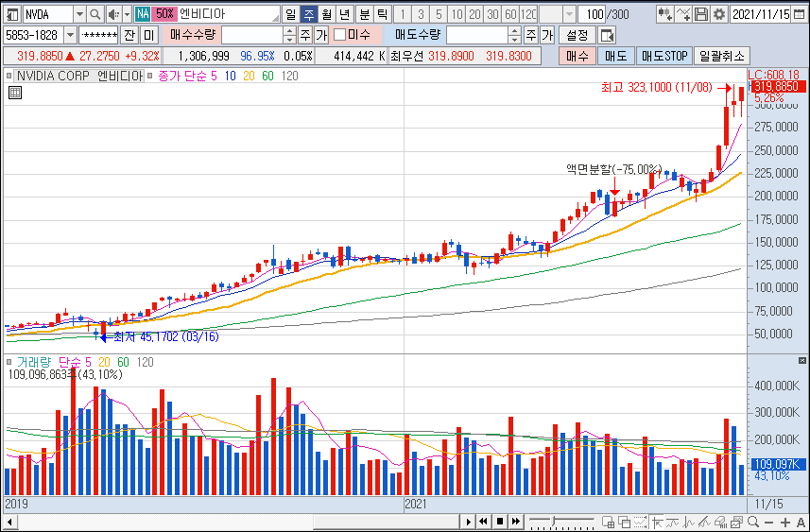Click fast-forward button in bottom bar
This screenshot has height=532, width=810.
(515, 522)
